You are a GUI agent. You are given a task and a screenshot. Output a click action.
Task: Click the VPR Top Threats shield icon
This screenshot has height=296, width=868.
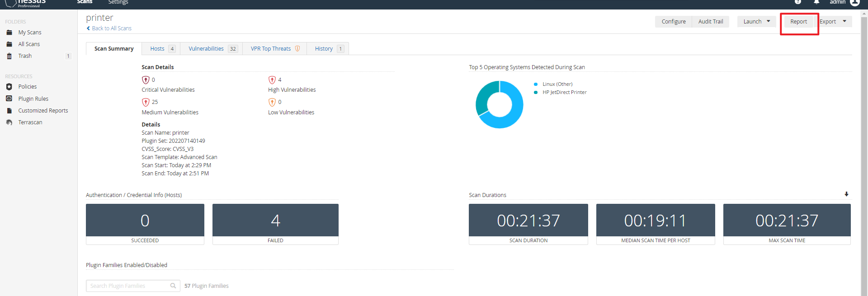click(x=297, y=49)
